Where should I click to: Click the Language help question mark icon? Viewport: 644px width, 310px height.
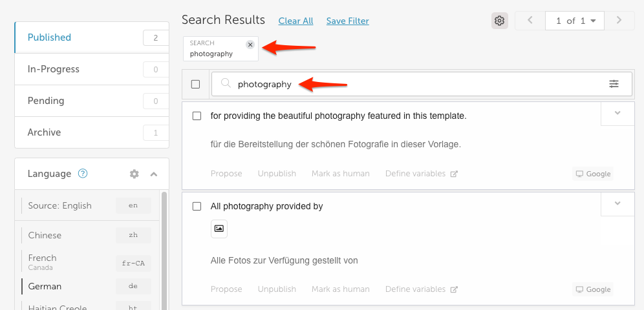click(83, 174)
